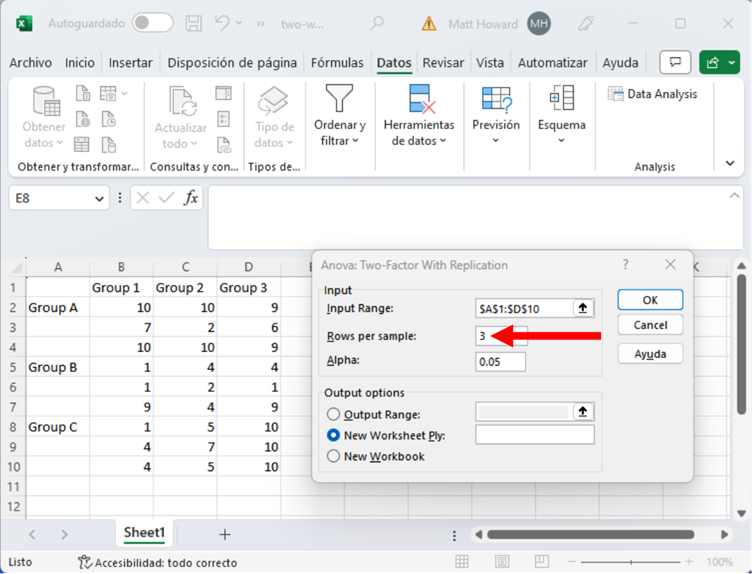Select the New Workbook radio option
Screen dimensions: 752x574
(x=334, y=456)
